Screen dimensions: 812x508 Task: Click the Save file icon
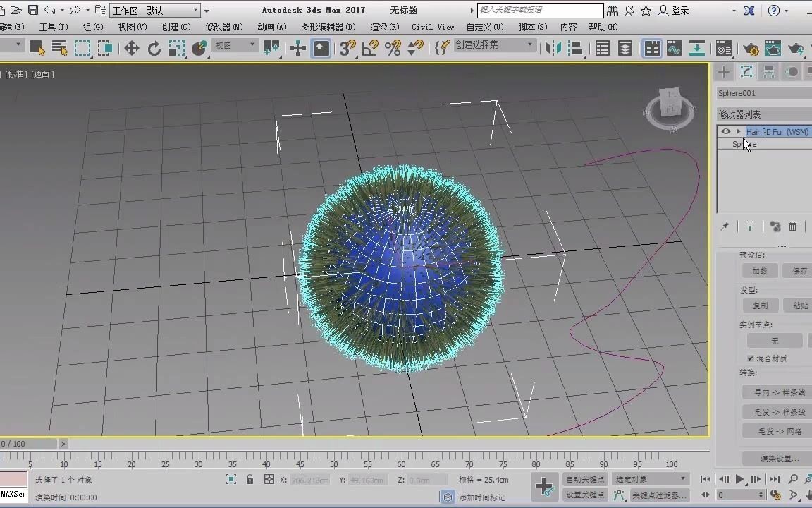coord(33,10)
